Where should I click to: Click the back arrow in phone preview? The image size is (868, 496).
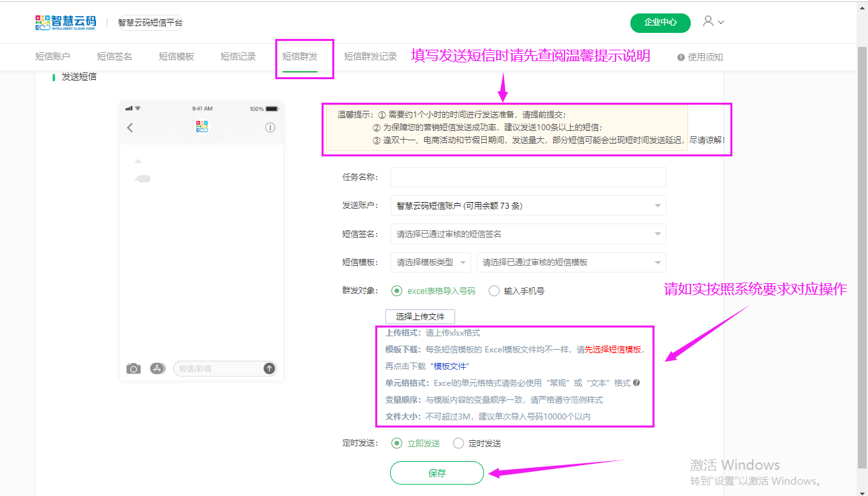[130, 128]
